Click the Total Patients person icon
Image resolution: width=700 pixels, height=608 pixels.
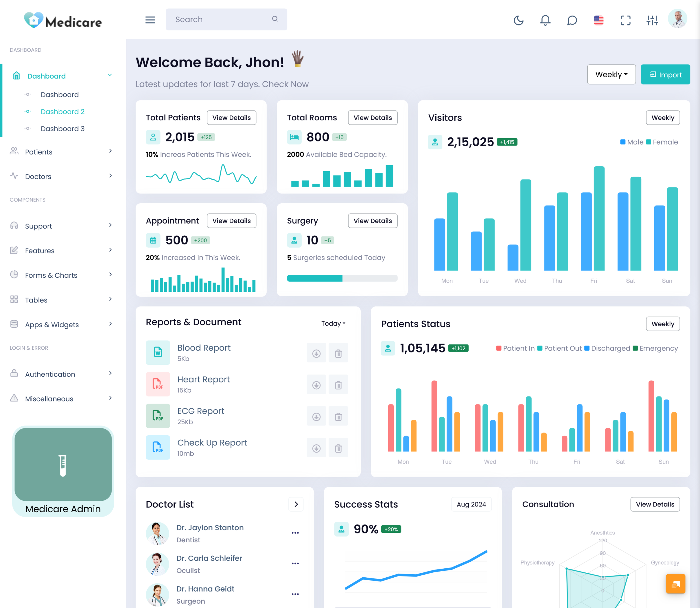153,137
